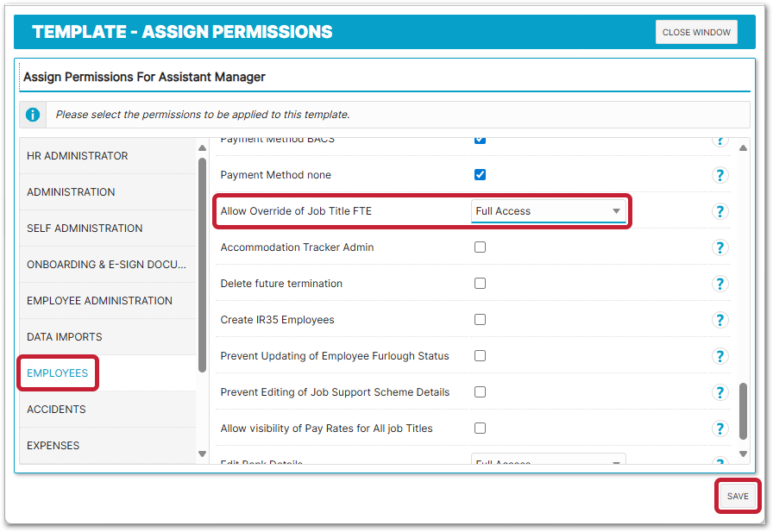Check the Delete future termination checkbox

481,284
